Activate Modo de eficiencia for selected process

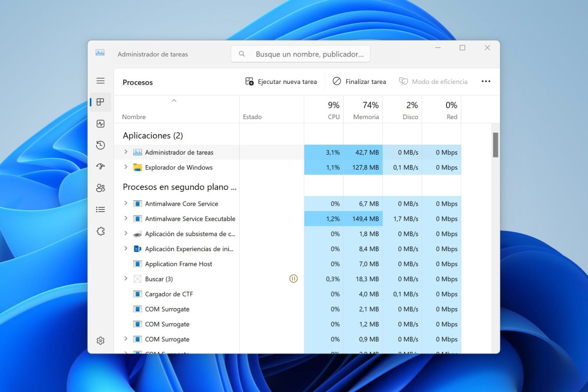[433, 81]
